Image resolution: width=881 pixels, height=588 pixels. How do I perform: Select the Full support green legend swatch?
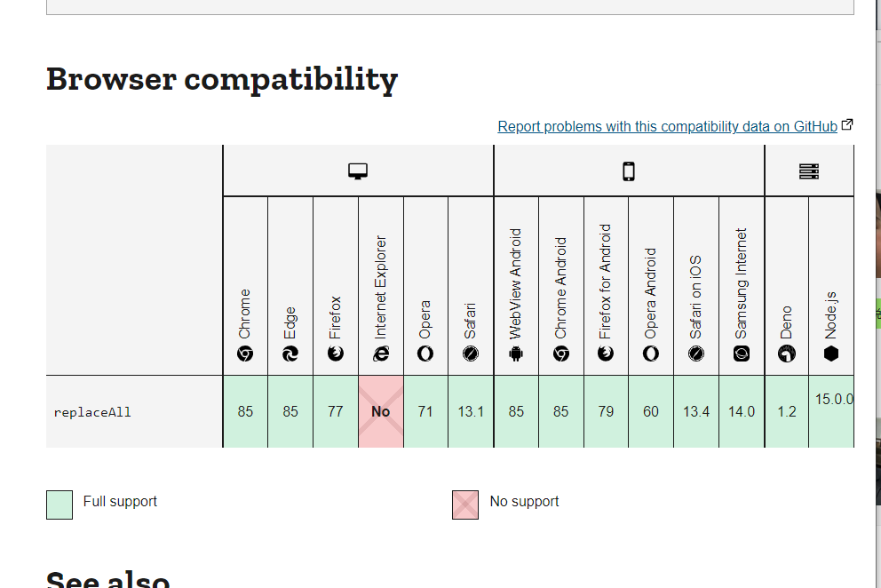59,503
